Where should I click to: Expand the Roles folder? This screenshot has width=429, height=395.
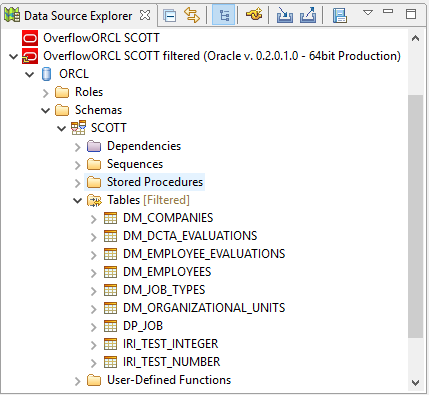[x=46, y=93]
